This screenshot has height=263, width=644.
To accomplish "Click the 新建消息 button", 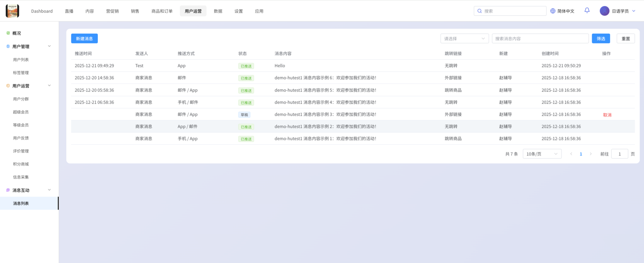I will [85, 39].
